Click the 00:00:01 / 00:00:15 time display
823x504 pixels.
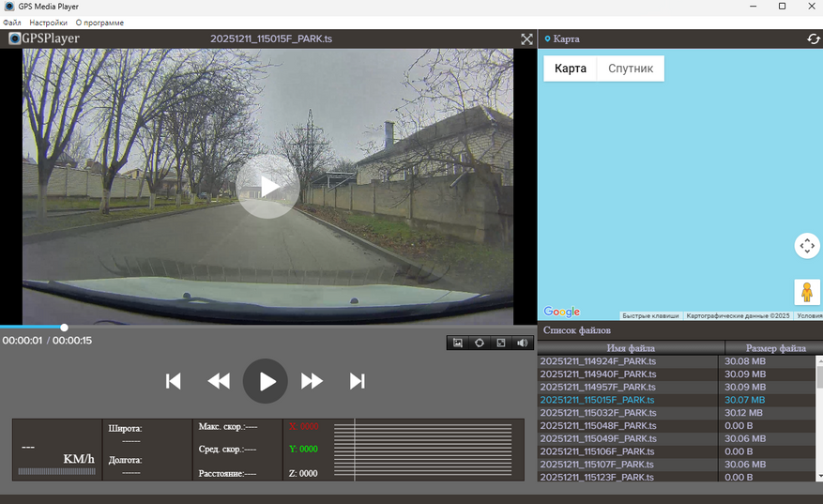click(47, 341)
